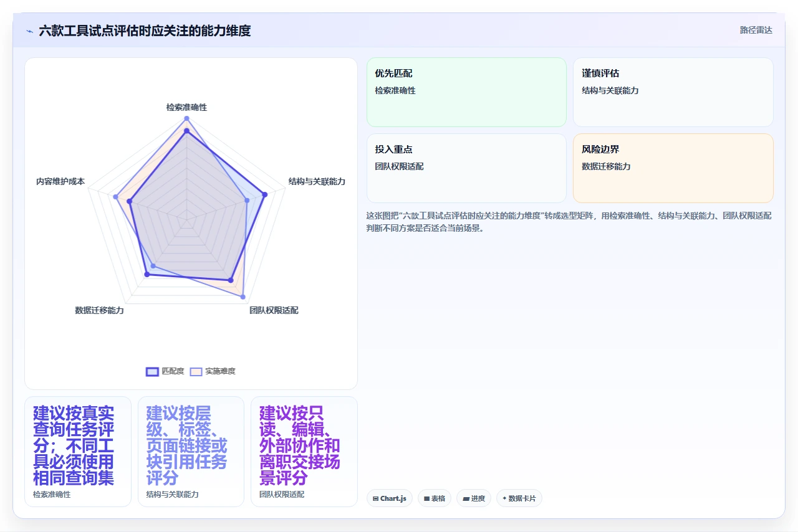798x532 pixels.
Task: Open the 投入重点 card
Action: click(466, 168)
